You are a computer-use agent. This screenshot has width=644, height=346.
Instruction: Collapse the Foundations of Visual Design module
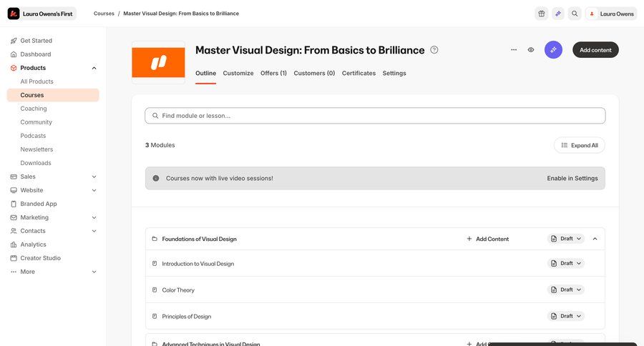coord(595,239)
